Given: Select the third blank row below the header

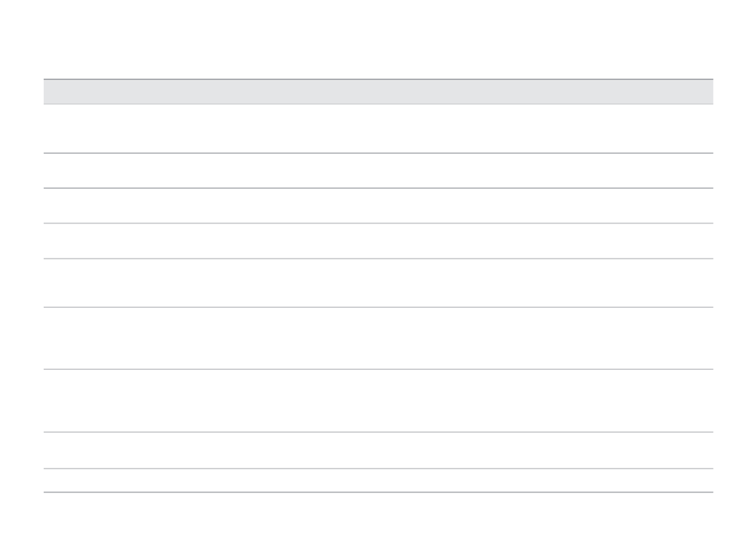Looking at the screenshot, I should tap(378, 206).
